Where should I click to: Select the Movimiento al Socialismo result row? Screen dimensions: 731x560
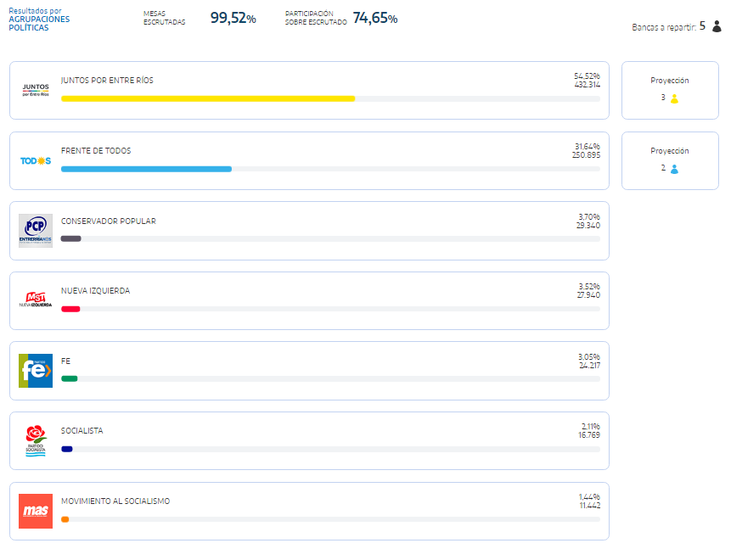point(309,511)
